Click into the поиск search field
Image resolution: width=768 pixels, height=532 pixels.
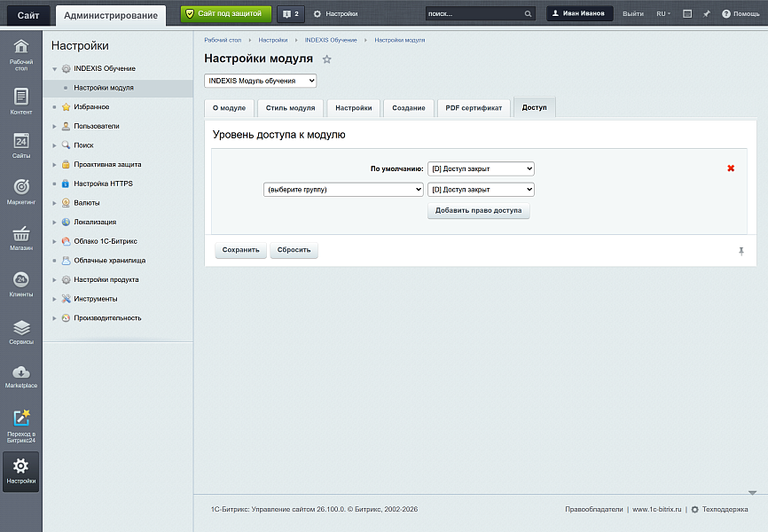click(x=474, y=13)
